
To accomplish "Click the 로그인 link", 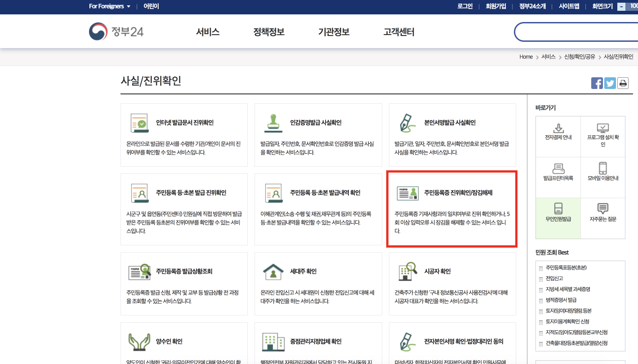I will coord(464,6).
